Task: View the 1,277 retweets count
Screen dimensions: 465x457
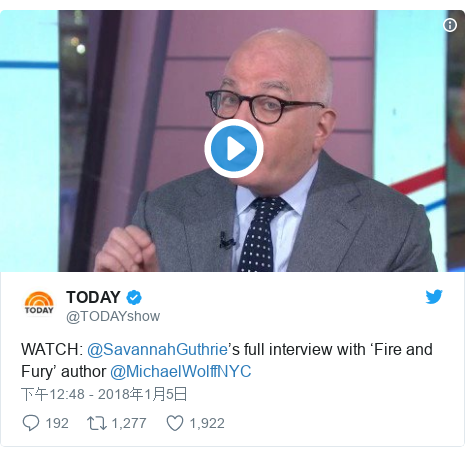Action: pyautogui.click(x=129, y=423)
